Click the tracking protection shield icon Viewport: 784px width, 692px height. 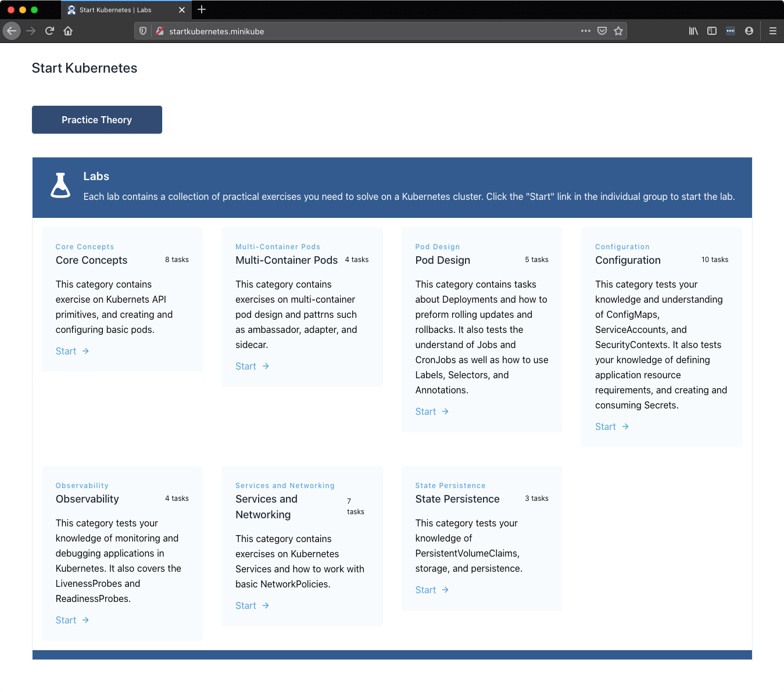coord(143,31)
